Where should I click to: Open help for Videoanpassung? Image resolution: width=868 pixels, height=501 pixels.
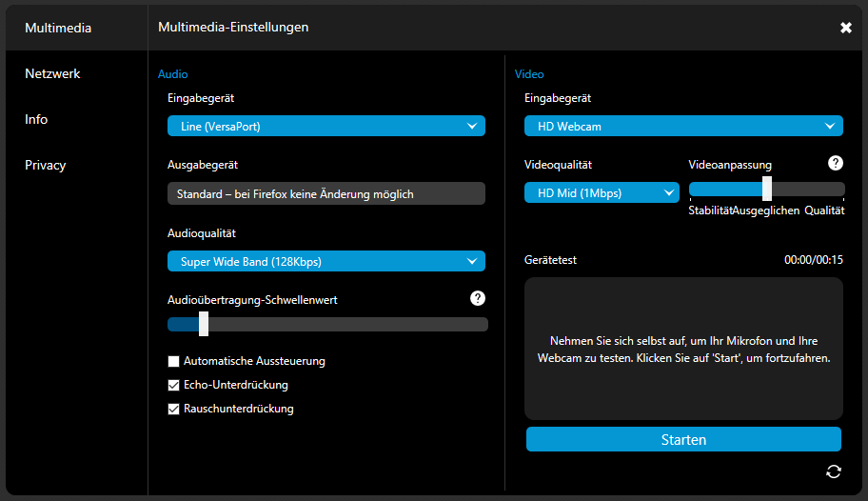835,164
